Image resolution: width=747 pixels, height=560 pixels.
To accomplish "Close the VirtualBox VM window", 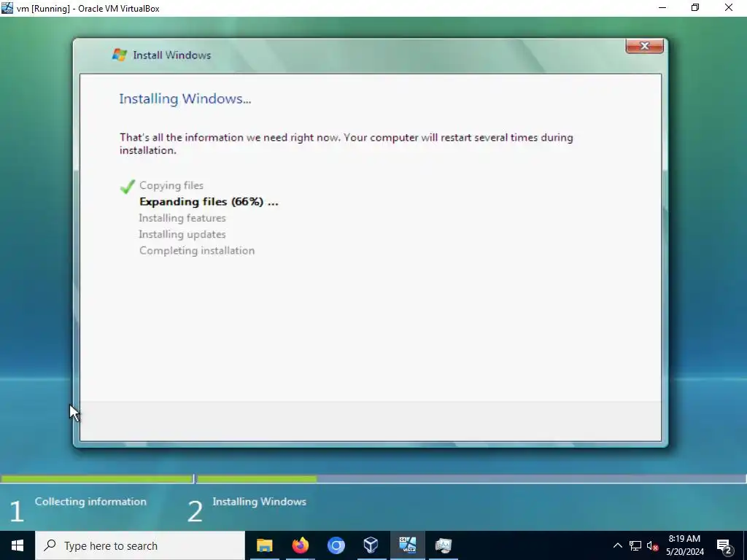I will (x=729, y=8).
